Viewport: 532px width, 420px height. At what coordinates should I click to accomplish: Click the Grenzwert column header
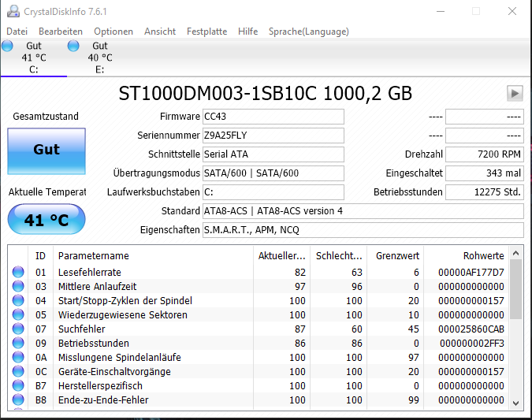click(396, 256)
